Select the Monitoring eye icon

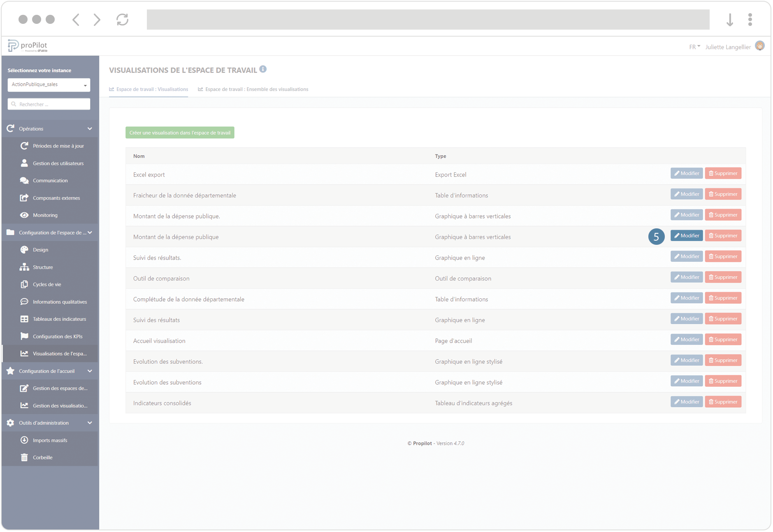pos(25,215)
